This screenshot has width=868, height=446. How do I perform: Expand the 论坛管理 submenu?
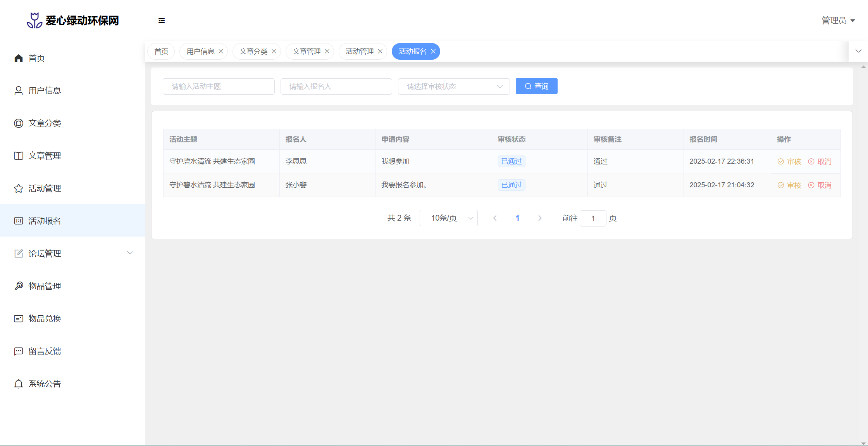(x=130, y=253)
